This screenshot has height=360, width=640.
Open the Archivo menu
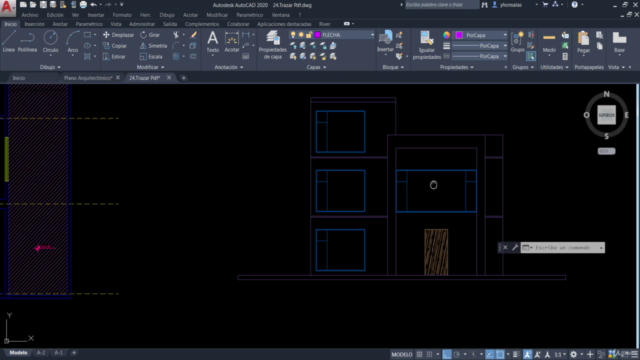click(x=30, y=15)
